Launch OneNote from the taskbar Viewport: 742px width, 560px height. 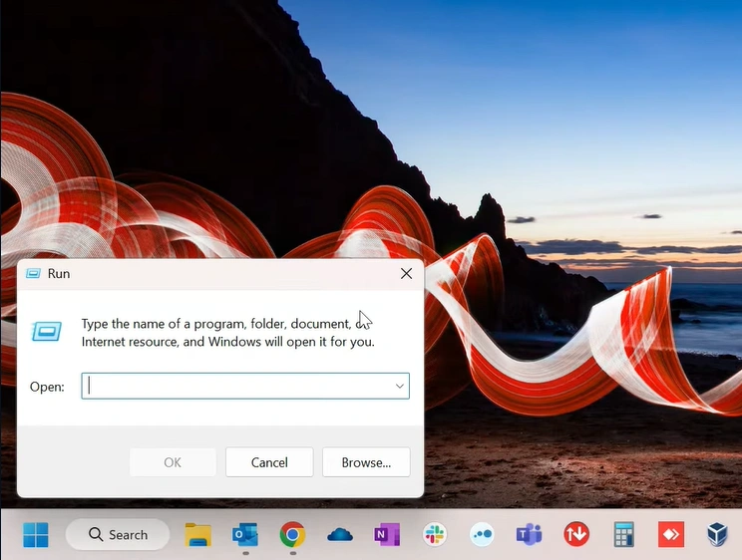pyautogui.click(x=387, y=534)
